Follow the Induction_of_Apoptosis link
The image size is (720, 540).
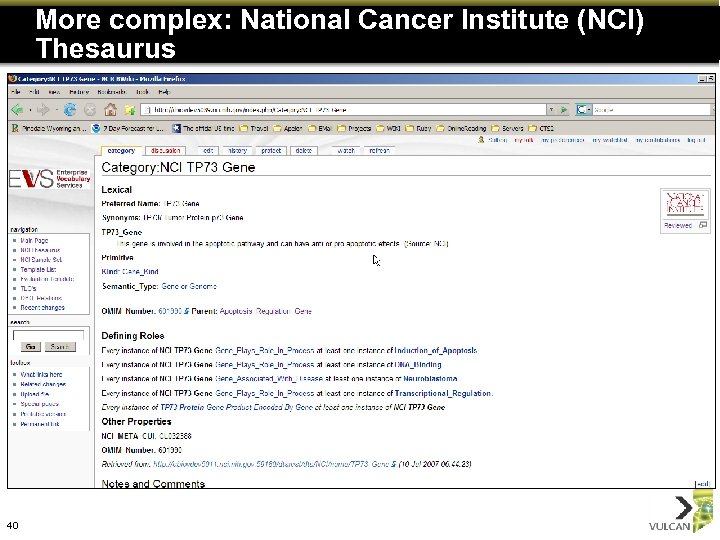(x=436, y=350)
